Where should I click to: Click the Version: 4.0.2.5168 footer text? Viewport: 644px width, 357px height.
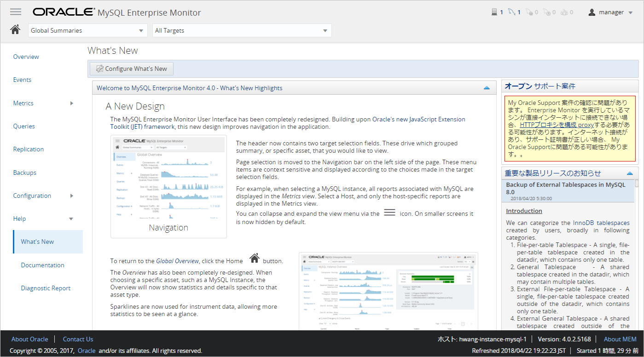(564, 339)
